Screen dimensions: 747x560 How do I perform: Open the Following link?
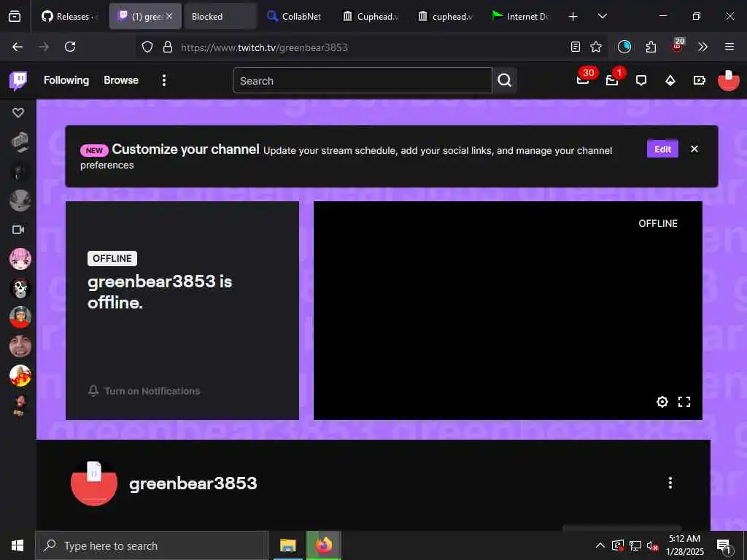tap(66, 80)
